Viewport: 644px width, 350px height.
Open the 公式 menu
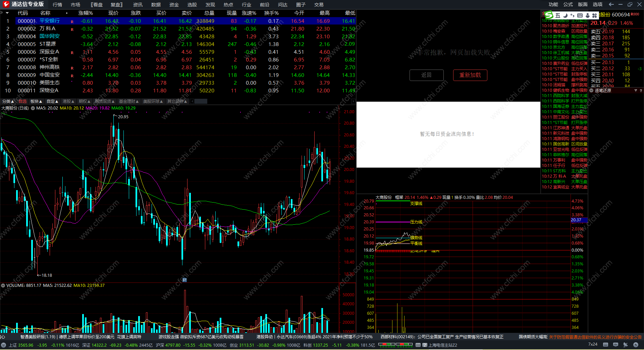(x=568, y=4)
